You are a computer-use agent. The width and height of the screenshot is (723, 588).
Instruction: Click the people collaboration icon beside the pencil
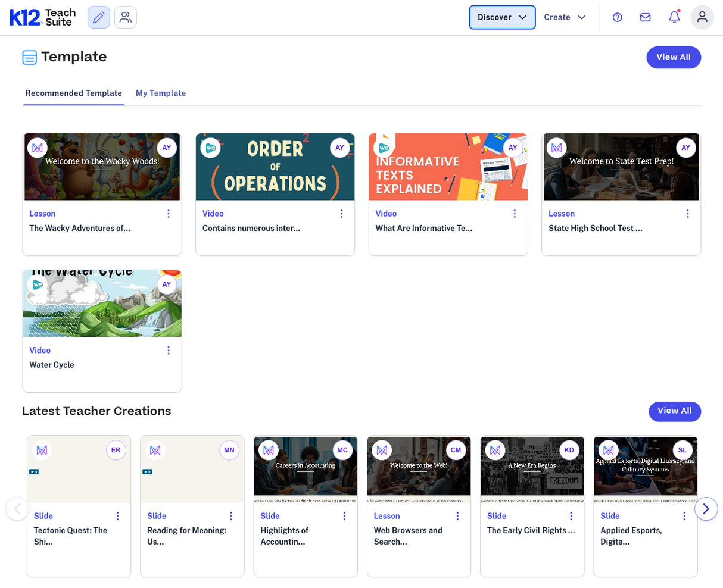125,17
